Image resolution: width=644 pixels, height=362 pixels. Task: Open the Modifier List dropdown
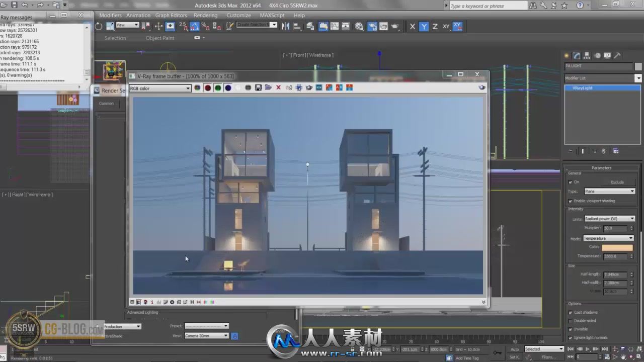pyautogui.click(x=603, y=78)
